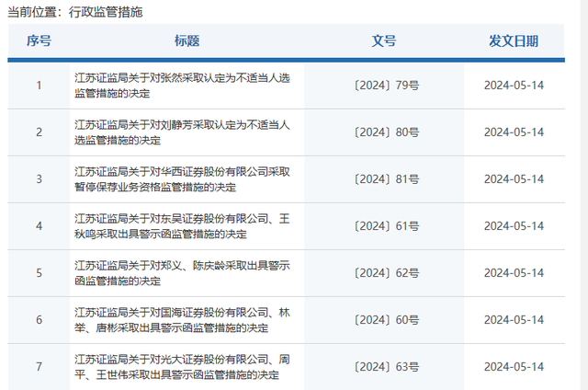
Task: Click serial number 1 cell
Action: pyautogui.click(x=39, y=86)
